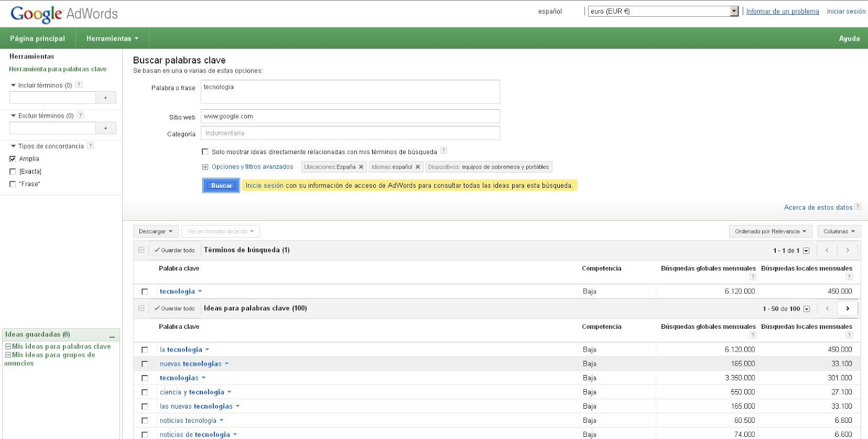
Task: Collapse Ideas para palabras clave section minus icon
Action: coord(141,308)
